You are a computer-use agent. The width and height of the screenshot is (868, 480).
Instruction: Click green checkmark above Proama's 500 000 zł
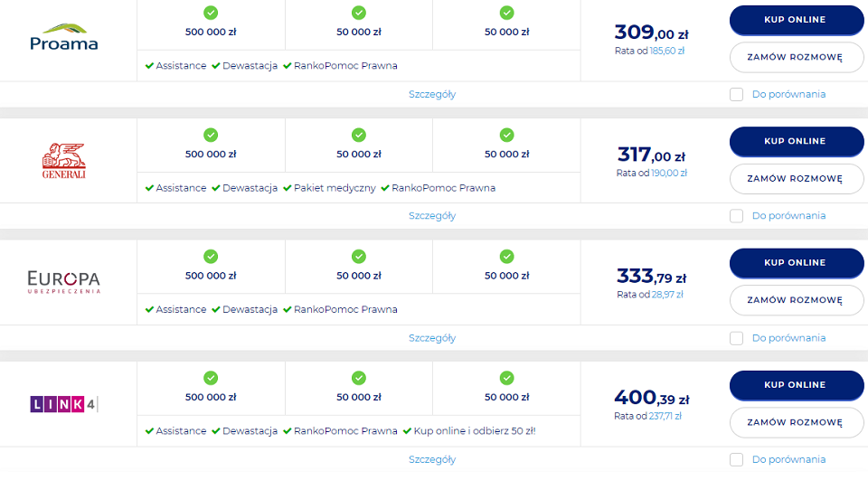(x=211, y=13)
